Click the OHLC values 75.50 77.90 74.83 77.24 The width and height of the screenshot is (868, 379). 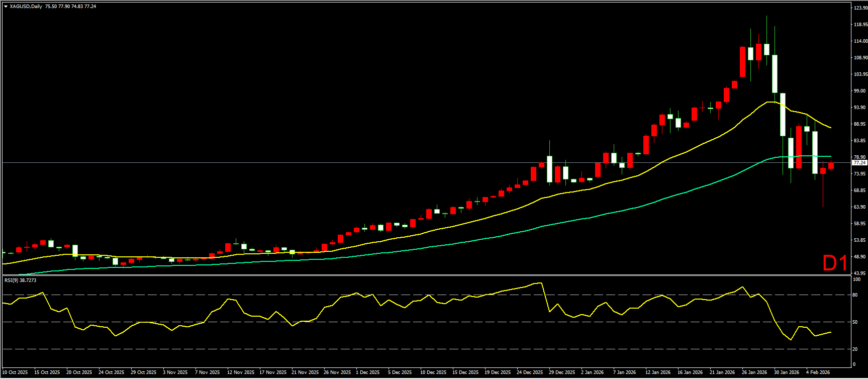70,7
